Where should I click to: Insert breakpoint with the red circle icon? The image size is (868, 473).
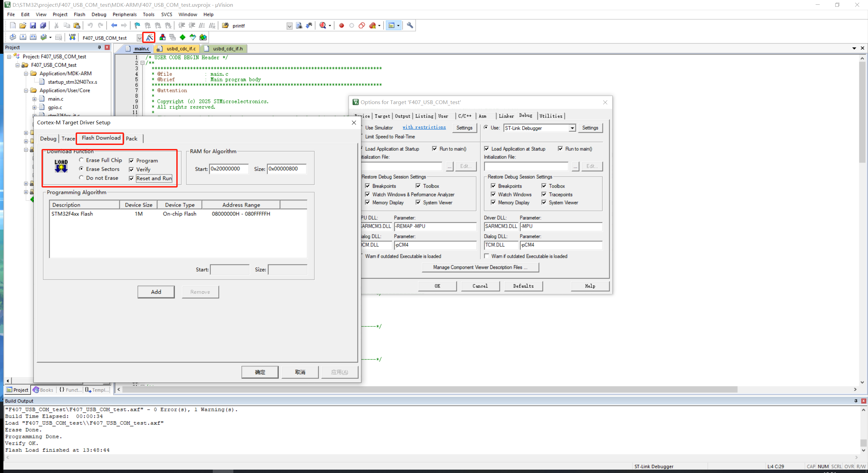tap(341, 25)
